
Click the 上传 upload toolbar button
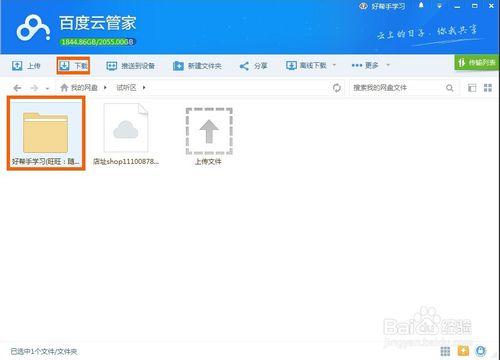click(x=26, y=66)
